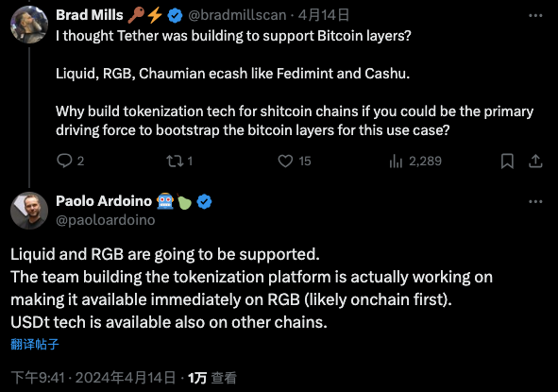
Task: Click the 翻译帖子 translate post link
Action: [35, 344]
